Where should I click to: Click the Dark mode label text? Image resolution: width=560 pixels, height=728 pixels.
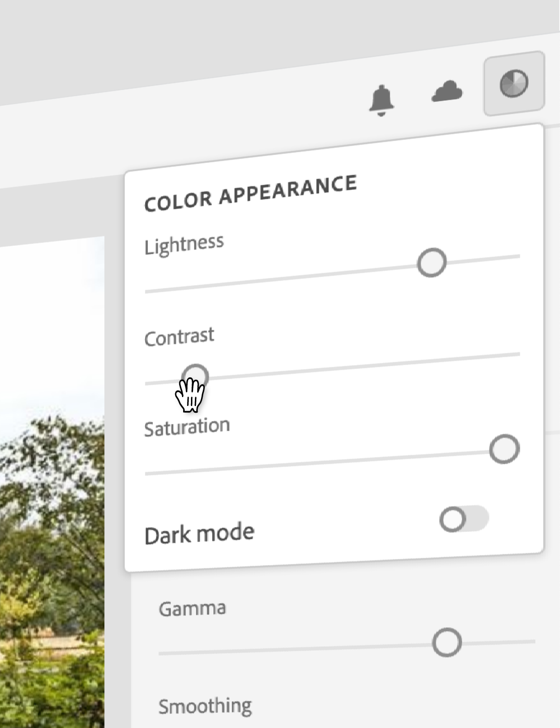pos(199,534)
